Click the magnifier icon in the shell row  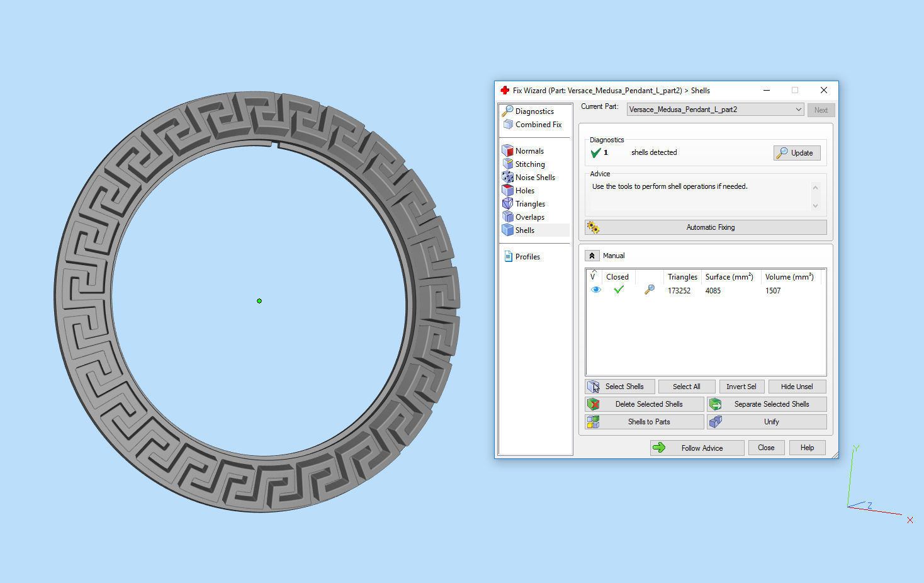tap(650, 290)
